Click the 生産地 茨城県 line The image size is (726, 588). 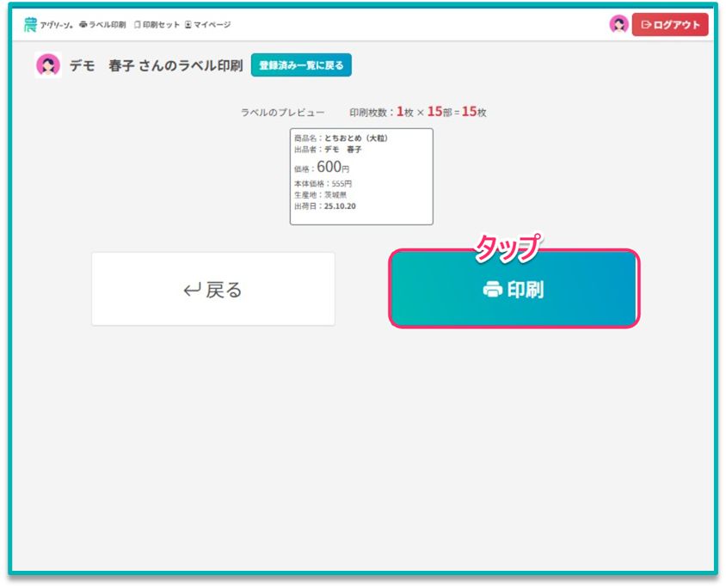(x=320, y=195)
